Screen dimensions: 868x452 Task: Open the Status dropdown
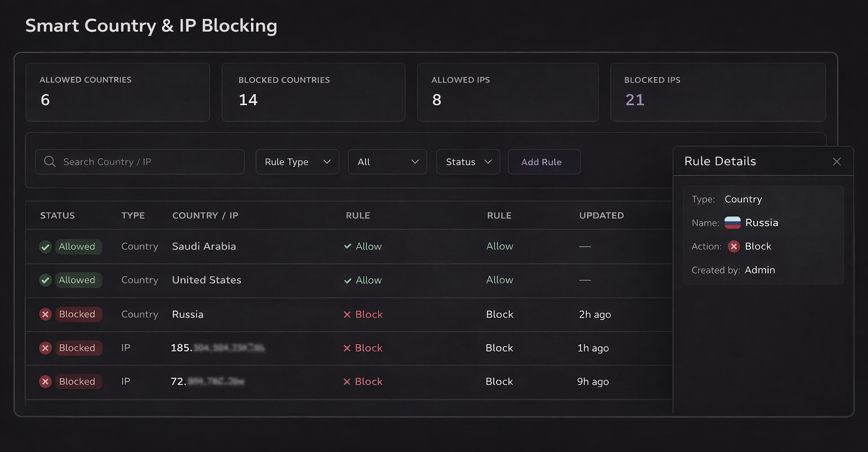click(468, 162)
